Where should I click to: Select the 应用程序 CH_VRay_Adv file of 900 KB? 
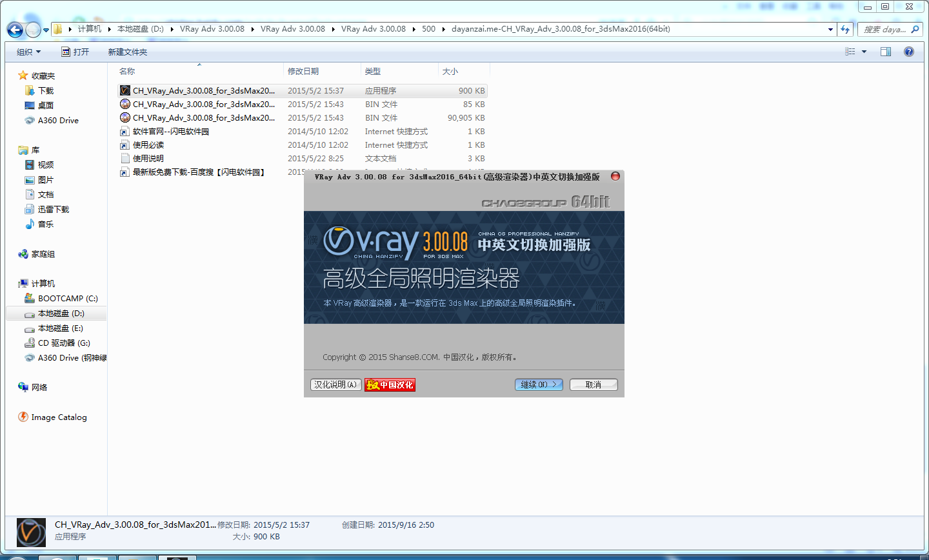(303, 90)
